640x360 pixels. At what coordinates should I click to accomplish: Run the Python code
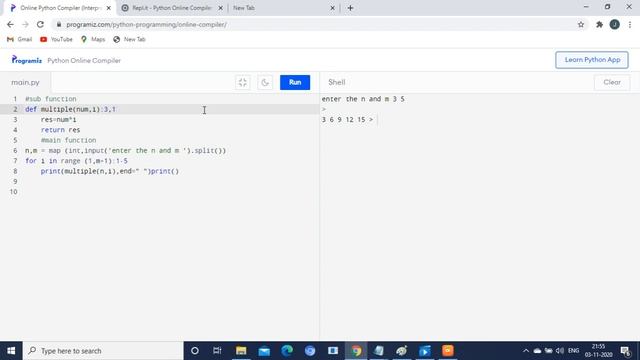click(x=295, y=82)
